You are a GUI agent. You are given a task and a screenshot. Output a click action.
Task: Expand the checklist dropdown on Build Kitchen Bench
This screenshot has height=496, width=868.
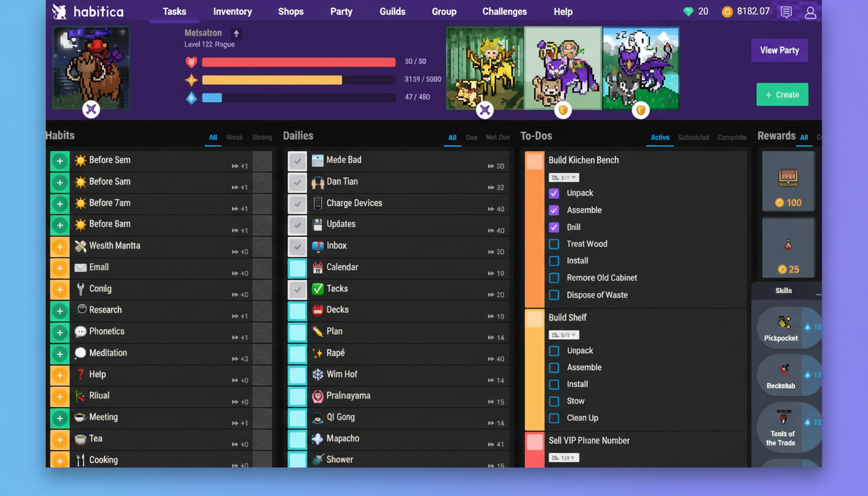563,177
